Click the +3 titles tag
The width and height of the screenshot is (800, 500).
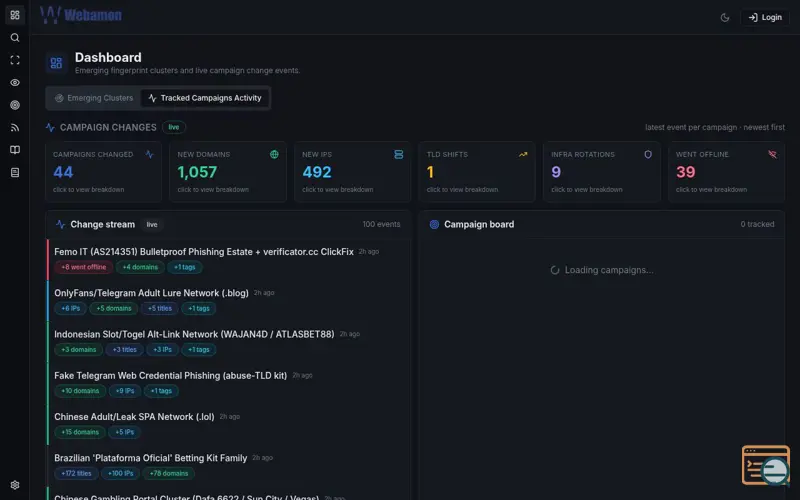(124, 349)
